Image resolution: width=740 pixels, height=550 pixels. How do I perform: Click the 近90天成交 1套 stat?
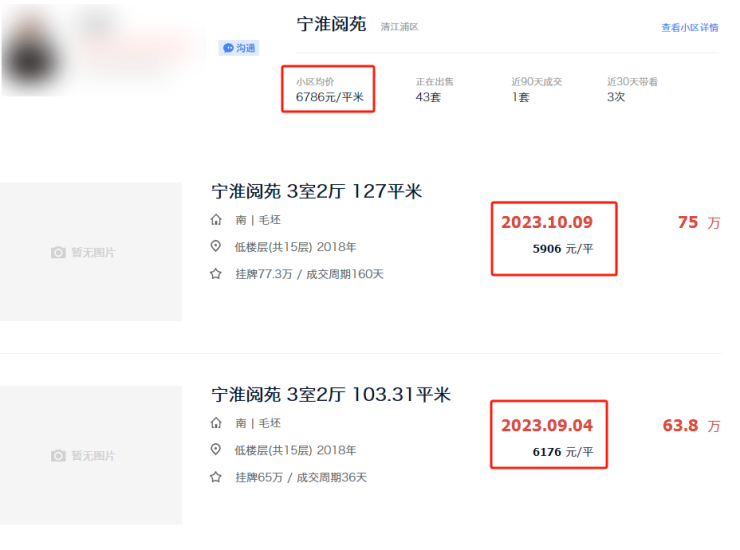tap(529, 90)
